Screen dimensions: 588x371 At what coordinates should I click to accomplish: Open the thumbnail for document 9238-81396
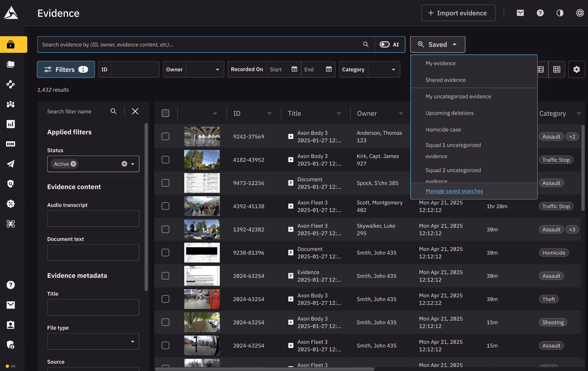(202, 252)
